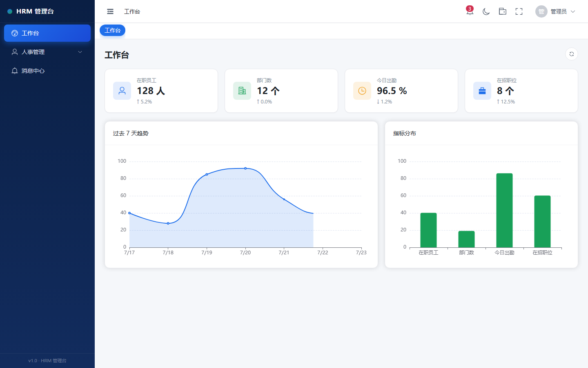Screen dimensions: 588x368
Task: Click the user icon in 在职员工 card
Action: coord(122,91)
